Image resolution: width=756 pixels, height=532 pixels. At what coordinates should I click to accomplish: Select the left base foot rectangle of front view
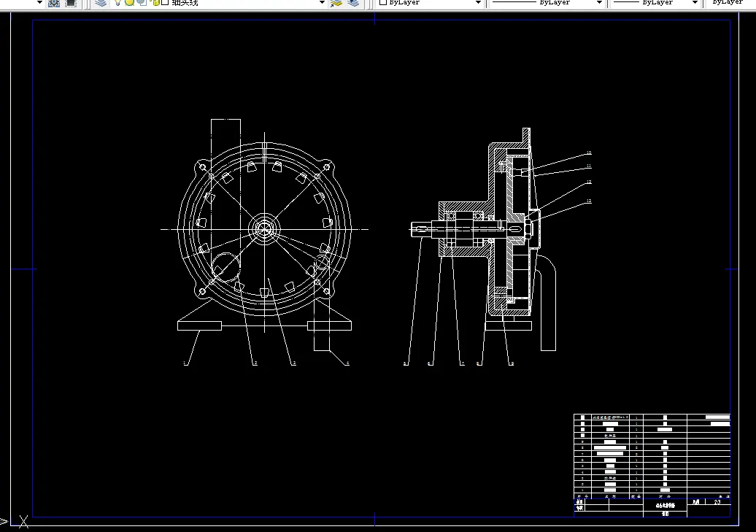199,325
